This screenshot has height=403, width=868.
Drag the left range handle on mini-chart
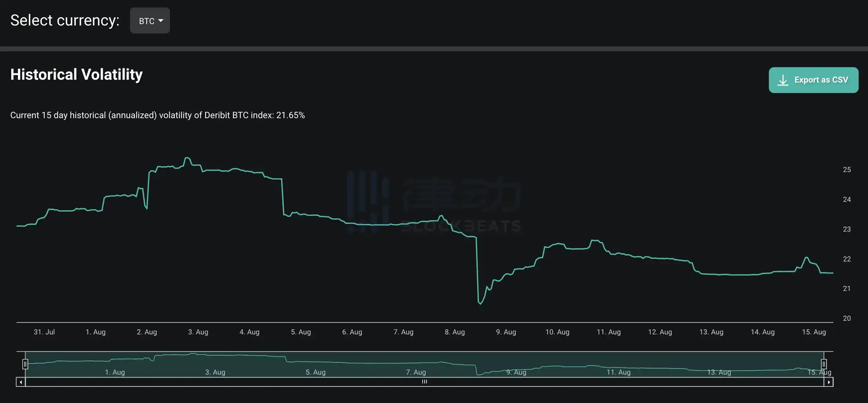24,364
